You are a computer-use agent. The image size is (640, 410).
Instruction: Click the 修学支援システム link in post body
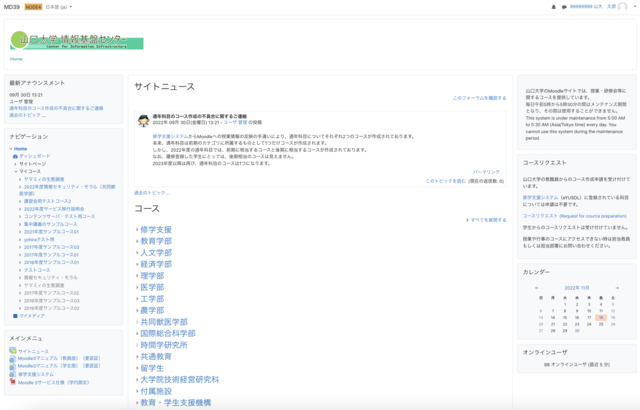click(x=170, y=136)
